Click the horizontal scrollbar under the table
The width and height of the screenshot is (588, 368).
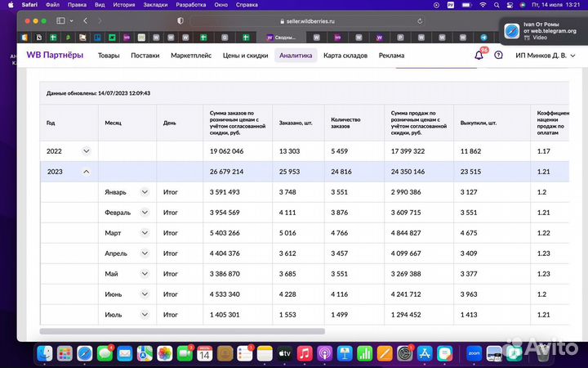181,331
